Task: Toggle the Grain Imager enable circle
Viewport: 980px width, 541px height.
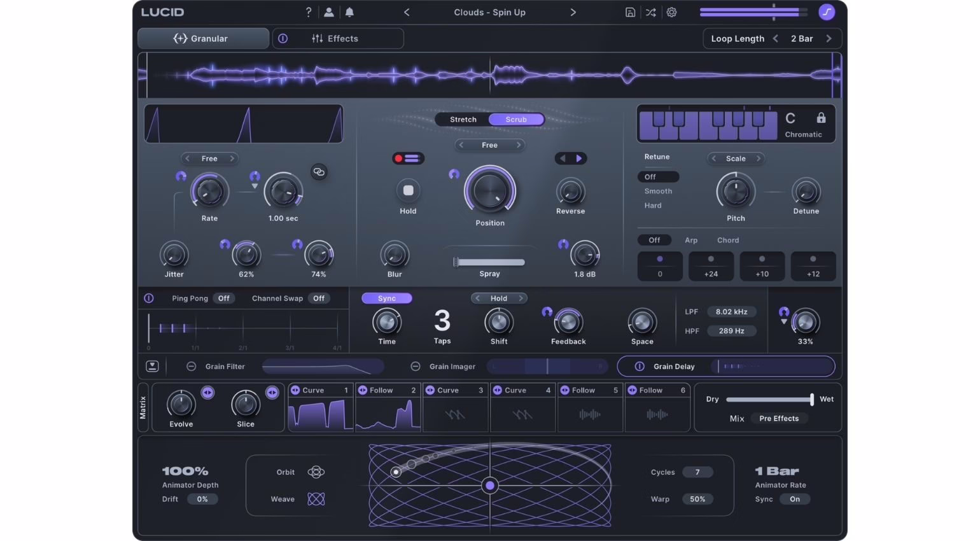Action: [416, 366]
